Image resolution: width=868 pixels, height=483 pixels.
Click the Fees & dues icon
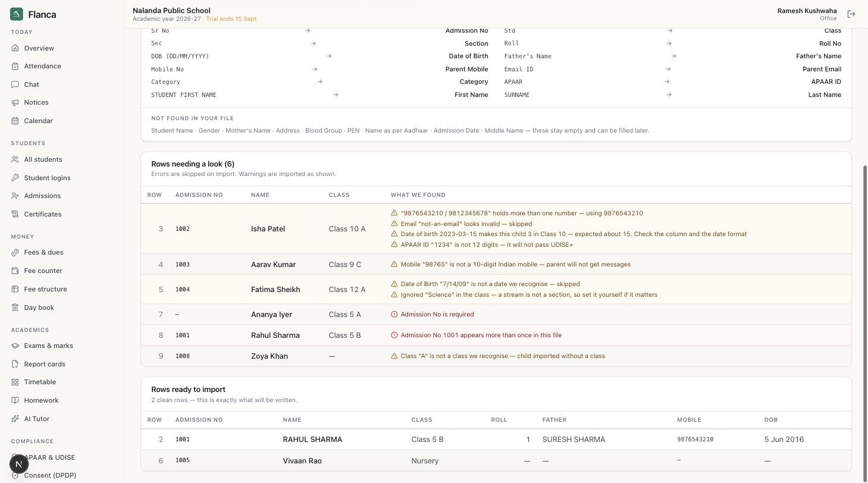pyautogui.click(x=15, y=252)
